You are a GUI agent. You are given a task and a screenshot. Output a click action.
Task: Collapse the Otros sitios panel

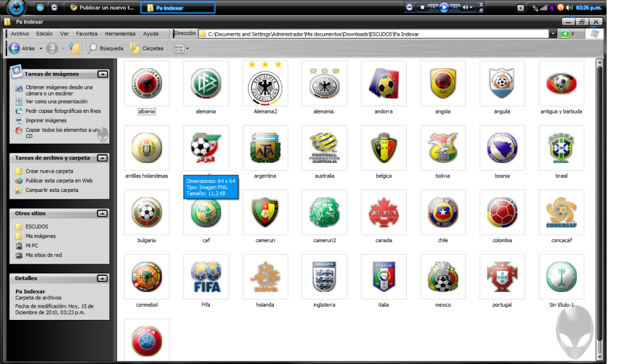click(x=103, y=213)
